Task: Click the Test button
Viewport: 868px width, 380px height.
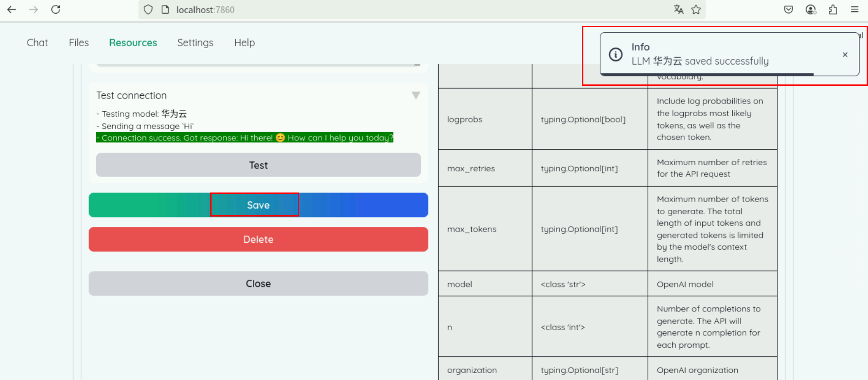Action: (x=258, y=165)
